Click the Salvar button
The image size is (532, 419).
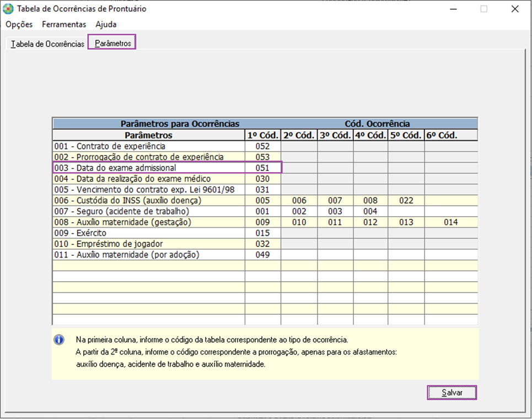[452, 393]
